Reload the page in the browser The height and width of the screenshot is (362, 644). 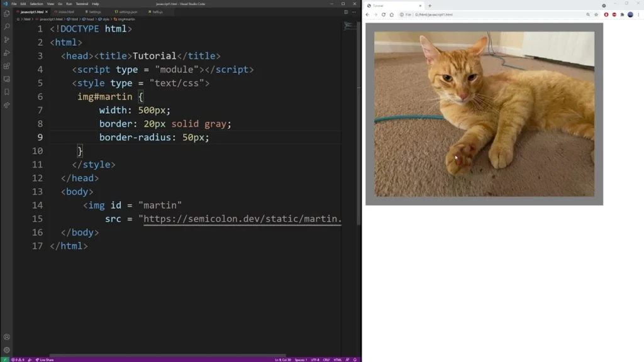(x=384, y=14)
